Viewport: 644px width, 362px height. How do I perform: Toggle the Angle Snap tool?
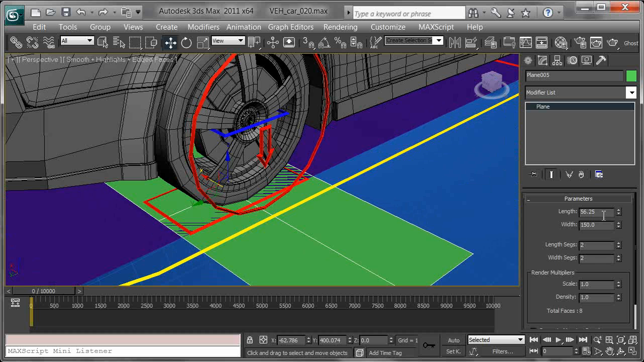(324, 43)
